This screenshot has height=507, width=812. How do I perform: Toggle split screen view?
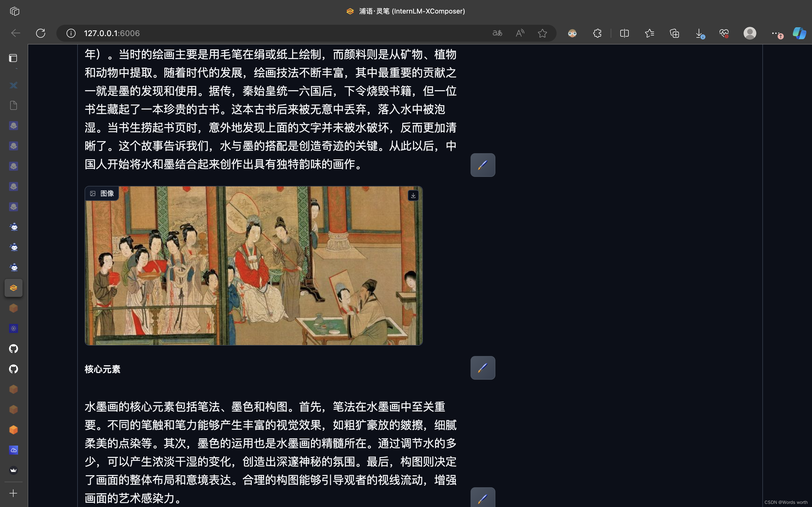click(x=624, y=33)
